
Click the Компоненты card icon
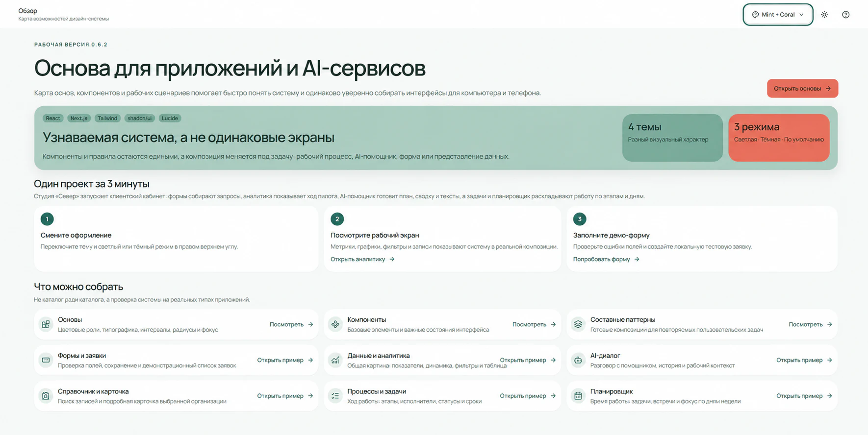tap(335, 324)
